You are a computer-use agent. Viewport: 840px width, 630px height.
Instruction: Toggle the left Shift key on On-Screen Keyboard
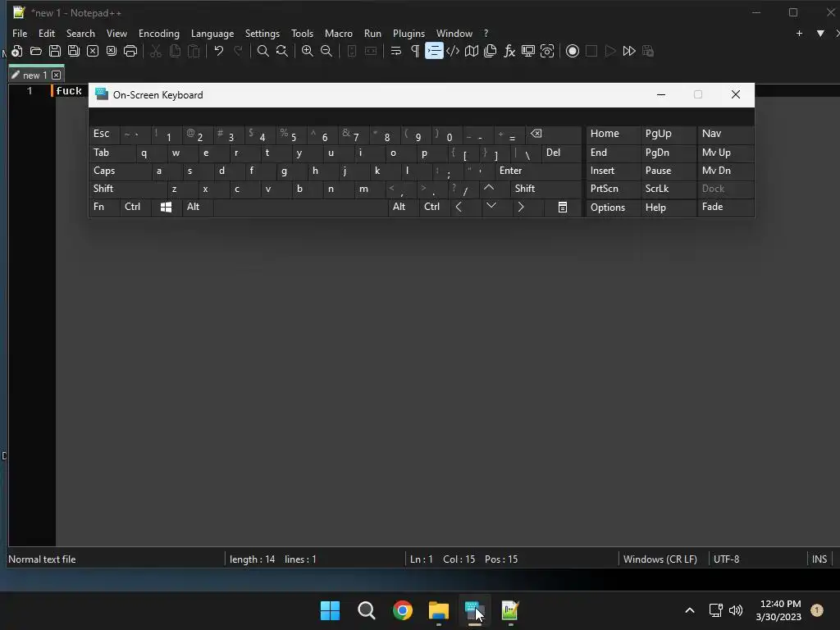coord(128,189)
